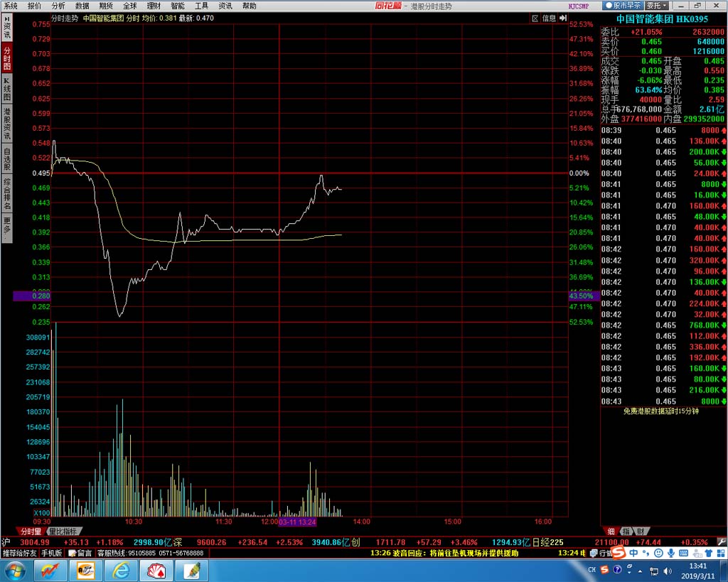Image resolution: width=728 pixels, height=582 pixels.
Task: Show hidden tray icons arrow
Action: (641, 571)
